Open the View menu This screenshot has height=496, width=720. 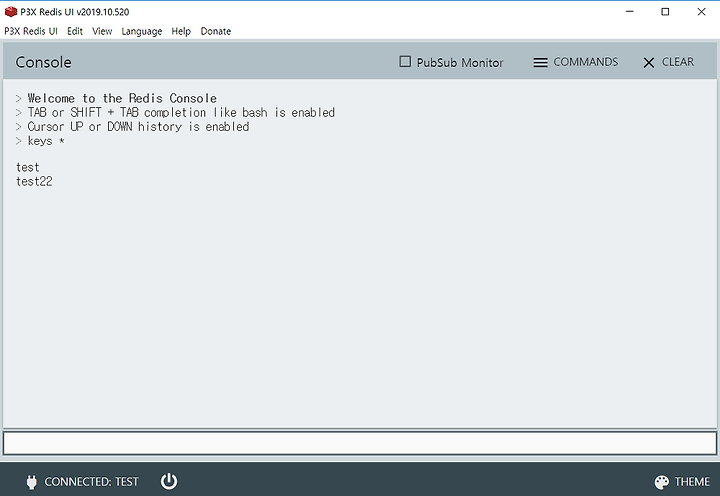click(102, 31)
